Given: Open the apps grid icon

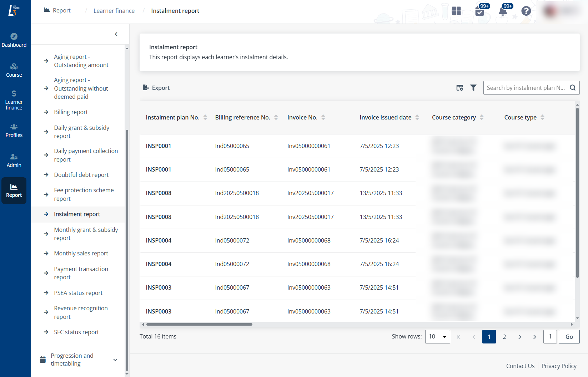Looking at the screenshot, I should click(456, 11).
